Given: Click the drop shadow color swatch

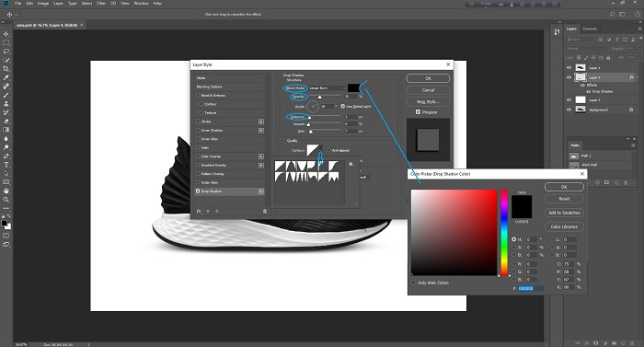Looking at the screenshot, I should pyautogui.click(x=353, y=87).
